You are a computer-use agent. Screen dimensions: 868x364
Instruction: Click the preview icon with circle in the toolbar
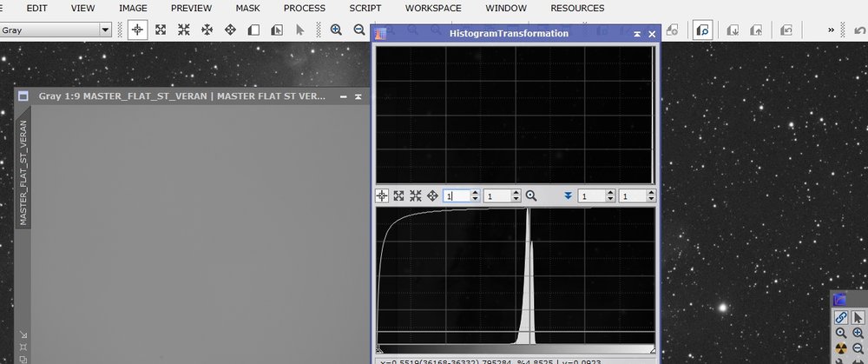672,30
